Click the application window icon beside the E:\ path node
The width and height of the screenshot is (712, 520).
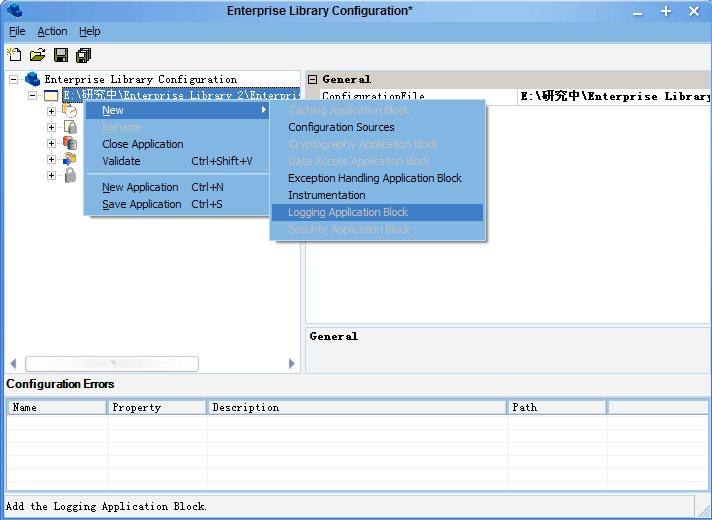click(51, 95)
